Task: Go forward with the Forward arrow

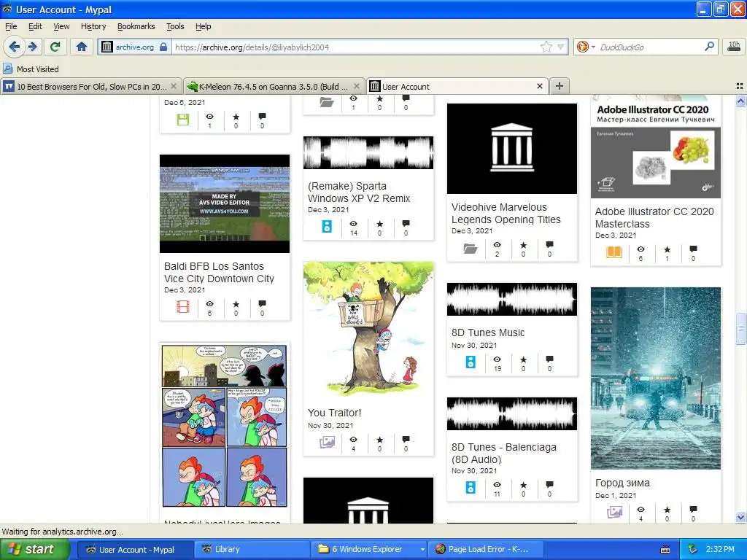Action: click(32, 47)
